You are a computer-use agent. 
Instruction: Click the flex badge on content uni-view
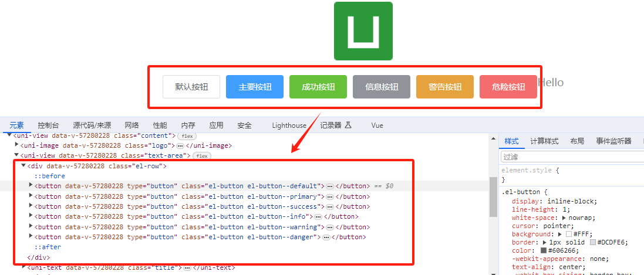tap(187, 136)
